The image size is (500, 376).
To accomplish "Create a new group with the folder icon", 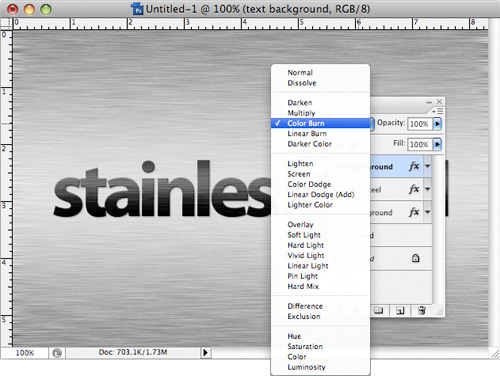I will coord(378,310).
